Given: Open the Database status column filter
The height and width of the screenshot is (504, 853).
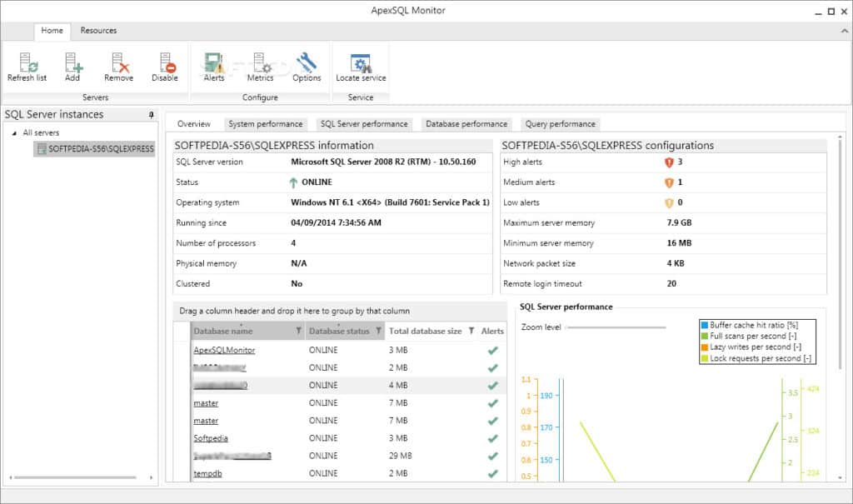Looking at the screenshot, I should [x=378, y=332].
